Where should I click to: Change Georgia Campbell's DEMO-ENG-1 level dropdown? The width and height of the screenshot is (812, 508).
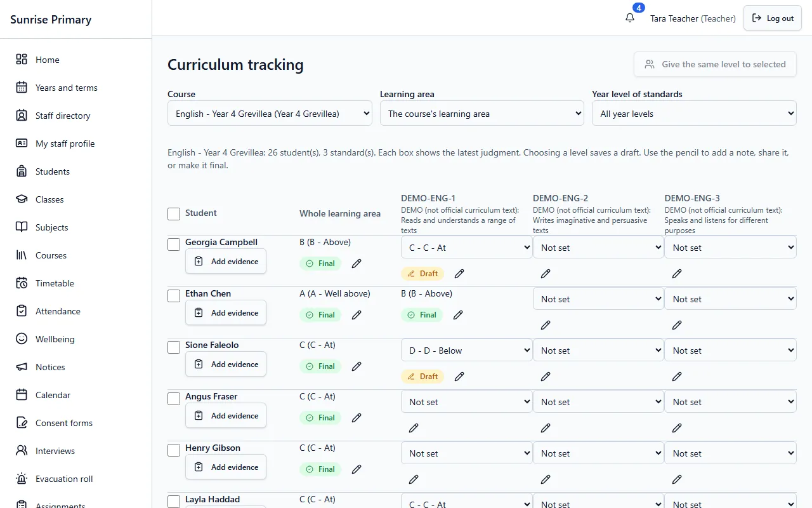click(x=466, y=248)
